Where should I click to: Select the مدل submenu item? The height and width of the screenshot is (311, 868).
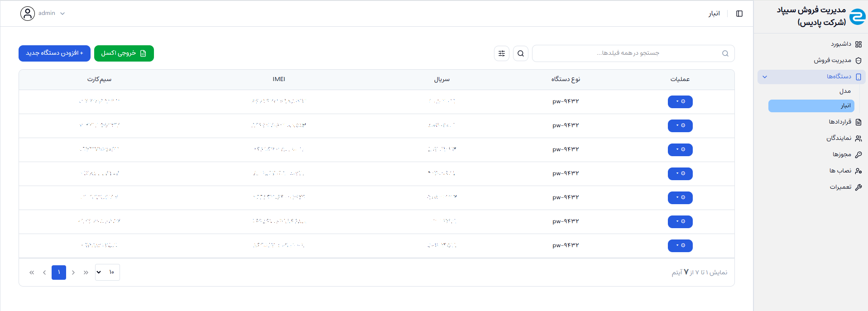click(x=845, y=91)
